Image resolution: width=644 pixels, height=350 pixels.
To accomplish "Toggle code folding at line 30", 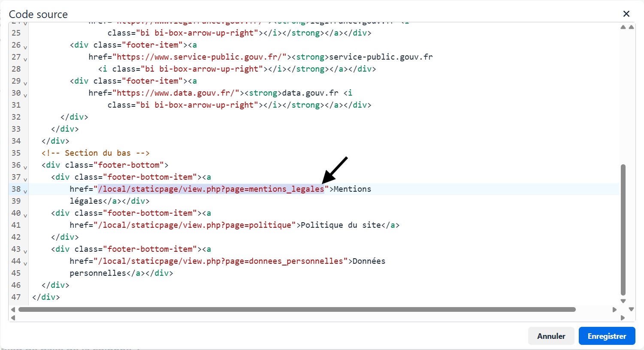I will [25, 95].
